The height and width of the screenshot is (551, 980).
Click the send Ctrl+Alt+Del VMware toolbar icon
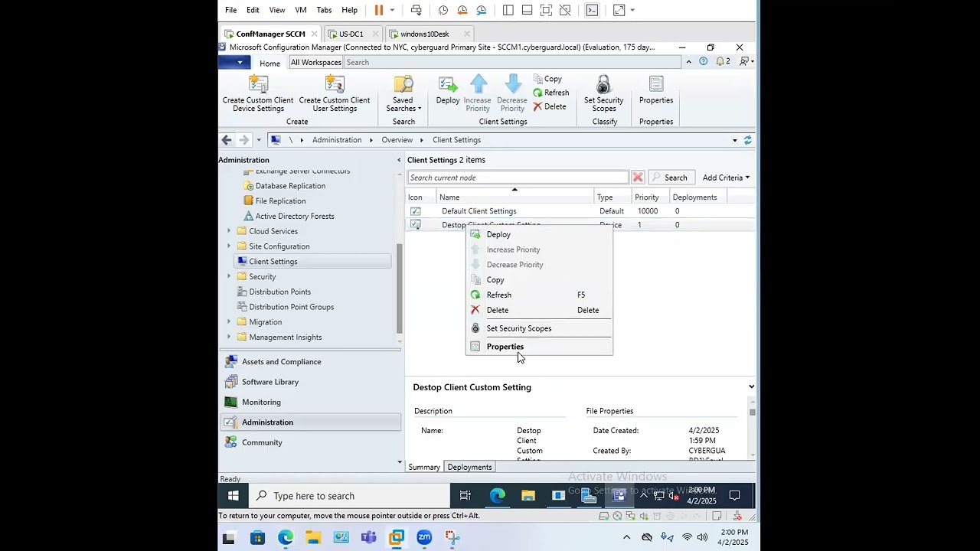pos(416,10)
